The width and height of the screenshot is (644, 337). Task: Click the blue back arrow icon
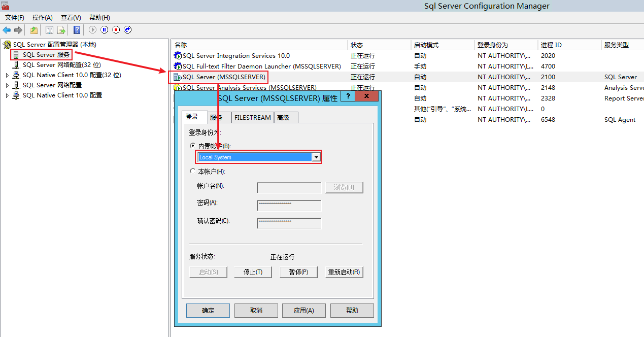pyautogui.click(x=6, y=29)
